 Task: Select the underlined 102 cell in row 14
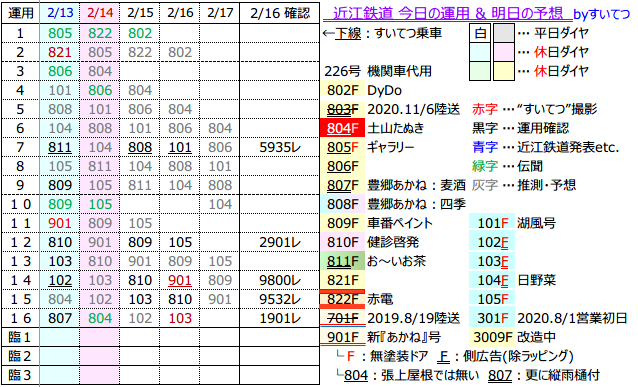60,280
